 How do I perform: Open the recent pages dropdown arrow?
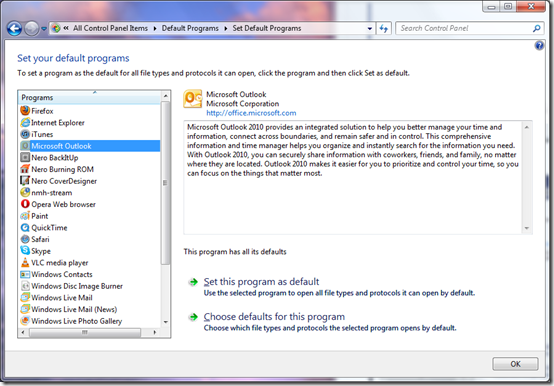44,29
